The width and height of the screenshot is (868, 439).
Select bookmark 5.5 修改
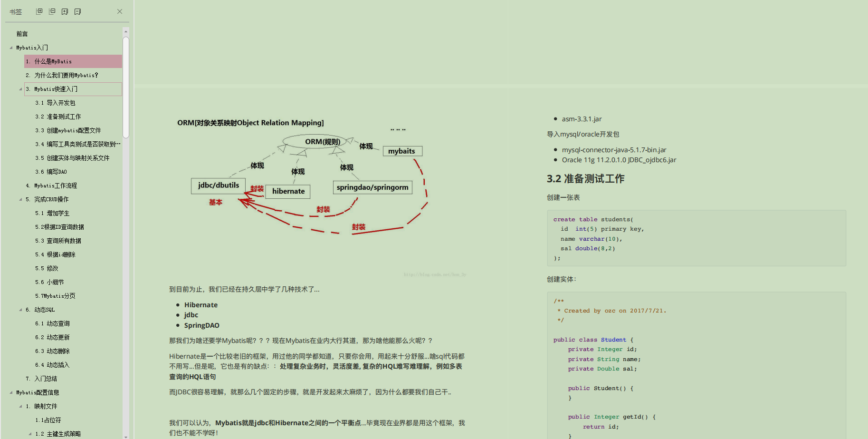click(47, 268)
